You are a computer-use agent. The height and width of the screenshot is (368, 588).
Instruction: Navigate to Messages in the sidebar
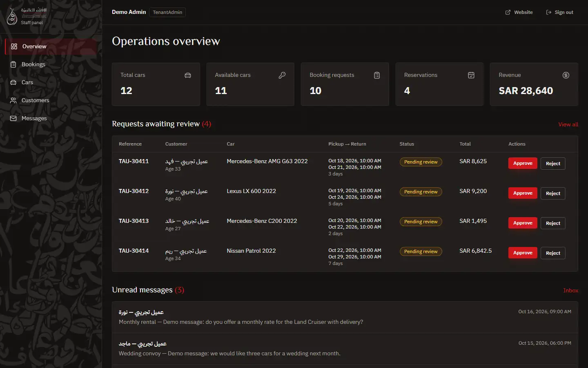click(x=51, y=119)
